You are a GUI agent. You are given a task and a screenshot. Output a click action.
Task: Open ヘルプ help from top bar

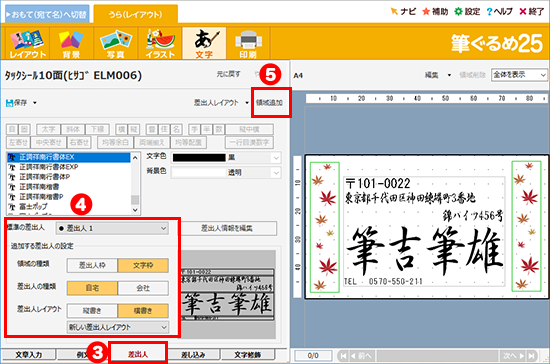pyautogui.click(x=499, y=12)
